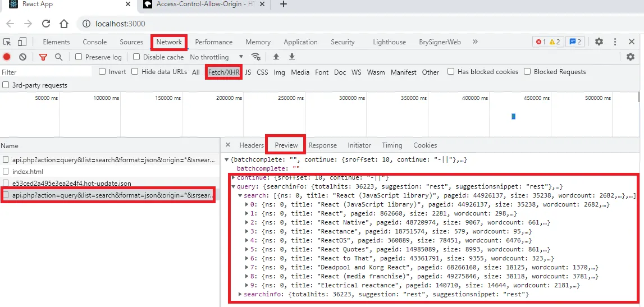644x307 pixels.
Task: Check Hide data URLs checkbox
Action: [135, 71]
